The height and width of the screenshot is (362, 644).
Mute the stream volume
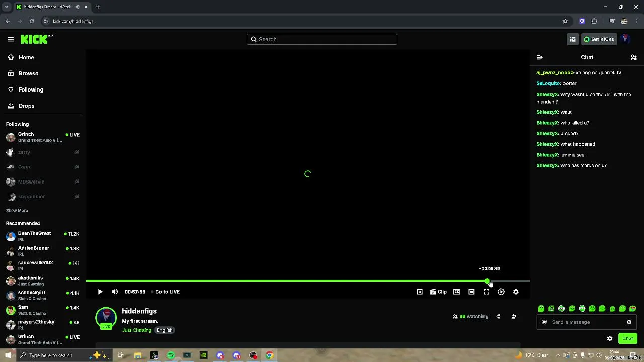tap(115, 292)
